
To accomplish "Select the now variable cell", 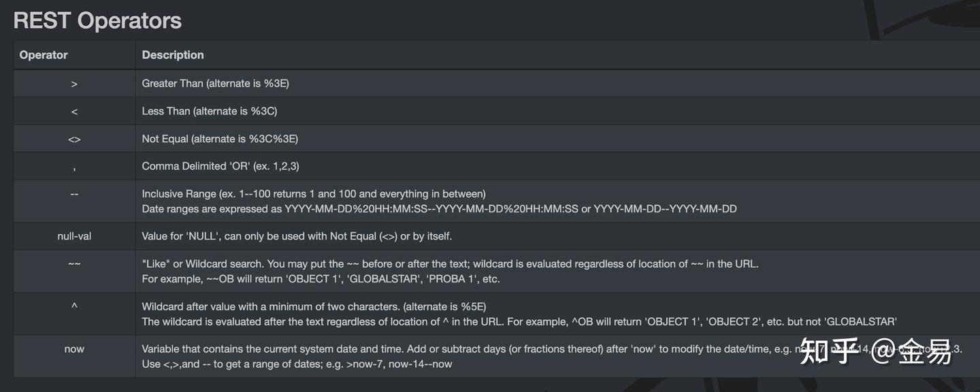I will [x=74, y=349].
